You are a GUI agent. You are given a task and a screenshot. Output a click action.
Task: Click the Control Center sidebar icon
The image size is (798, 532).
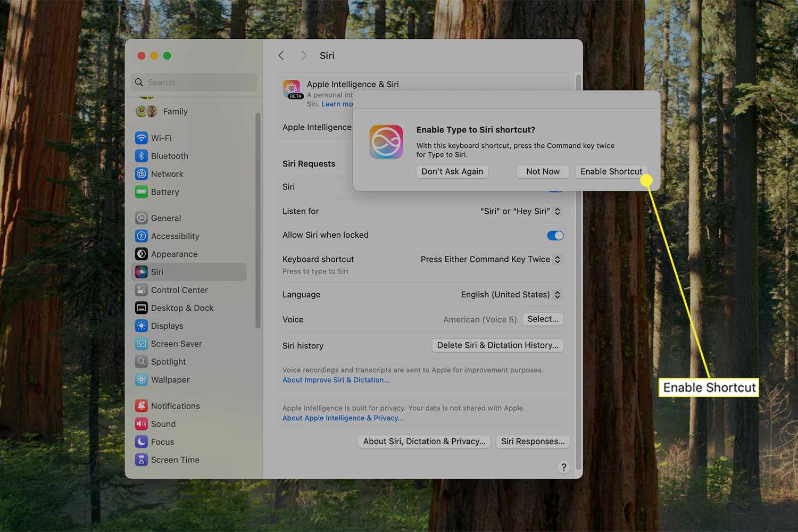click(x=141, y=290)
